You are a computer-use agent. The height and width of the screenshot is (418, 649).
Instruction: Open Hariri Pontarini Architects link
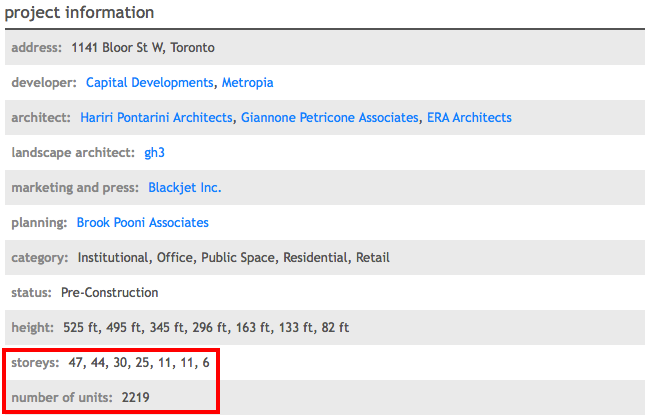point(156,118)
